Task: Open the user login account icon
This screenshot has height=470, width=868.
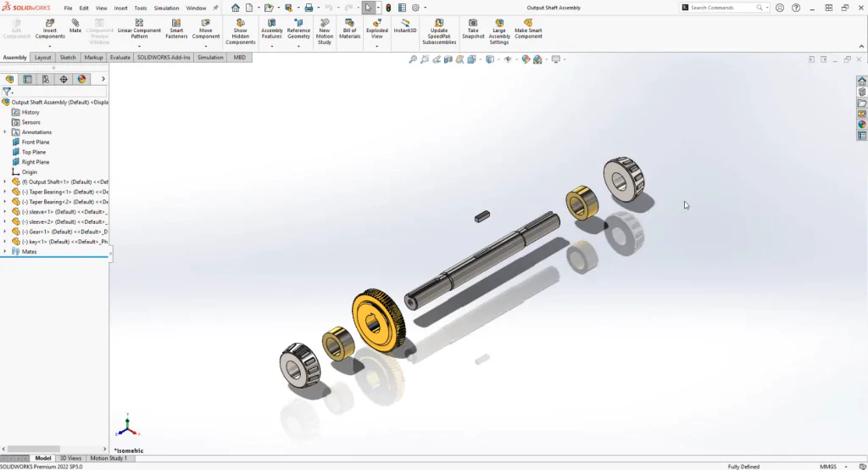Action: pyautogui.click(x=780, y=8)
